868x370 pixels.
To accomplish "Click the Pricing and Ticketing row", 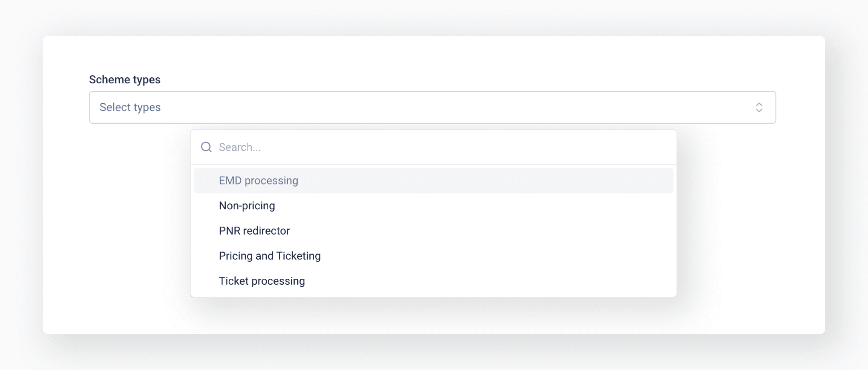I will [x=433, y=256].
